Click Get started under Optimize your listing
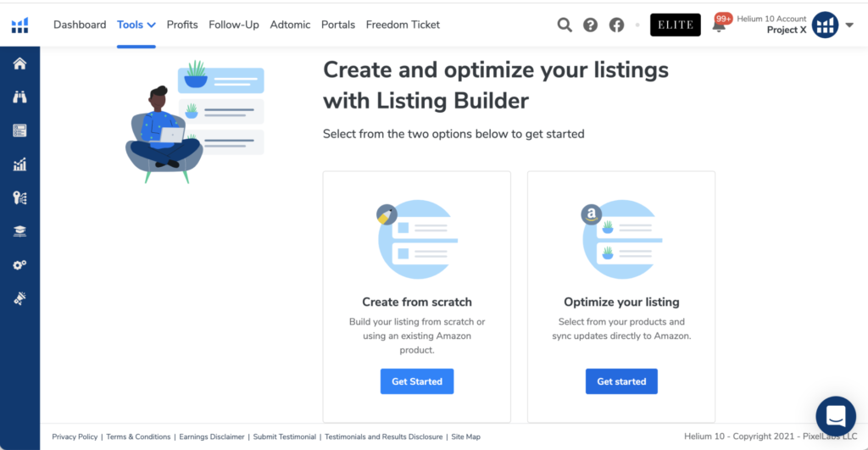The image size is (868, 450). coord(621,381)
